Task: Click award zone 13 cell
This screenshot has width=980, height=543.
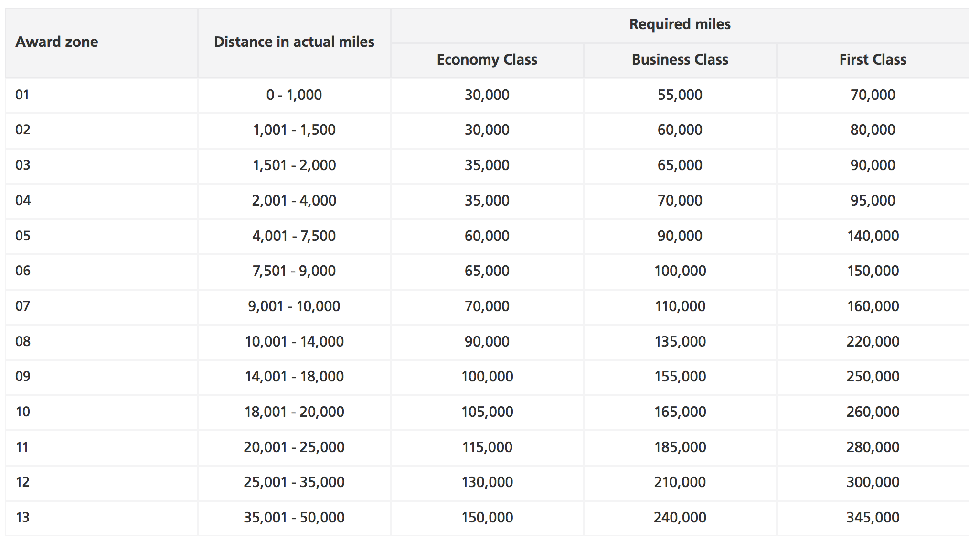Action: [x=23, y=517]
